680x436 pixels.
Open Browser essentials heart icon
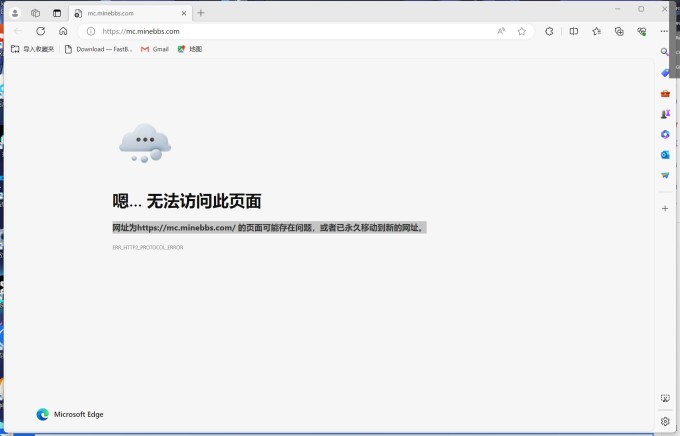click(x=642, y=31)
